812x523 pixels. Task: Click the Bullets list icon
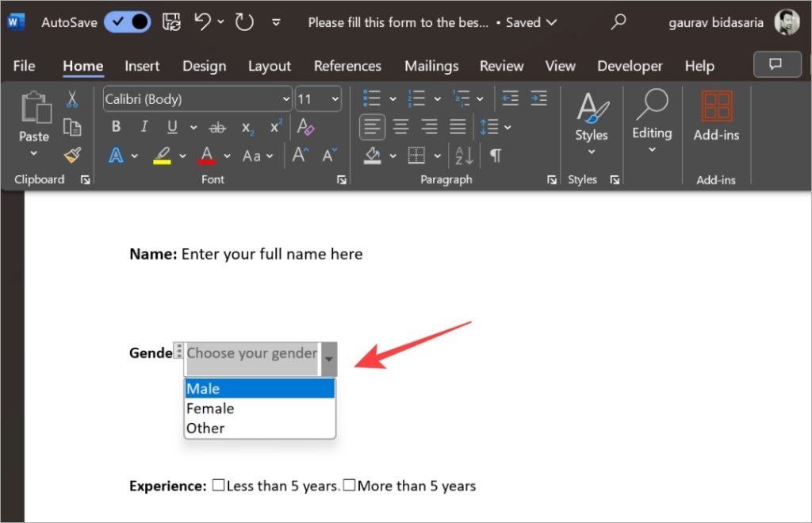pos(372,98)
